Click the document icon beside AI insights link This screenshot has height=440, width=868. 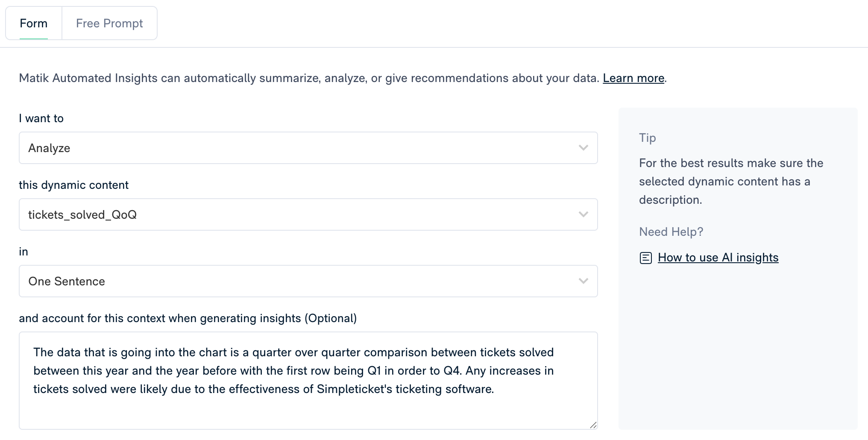point(645,258)
